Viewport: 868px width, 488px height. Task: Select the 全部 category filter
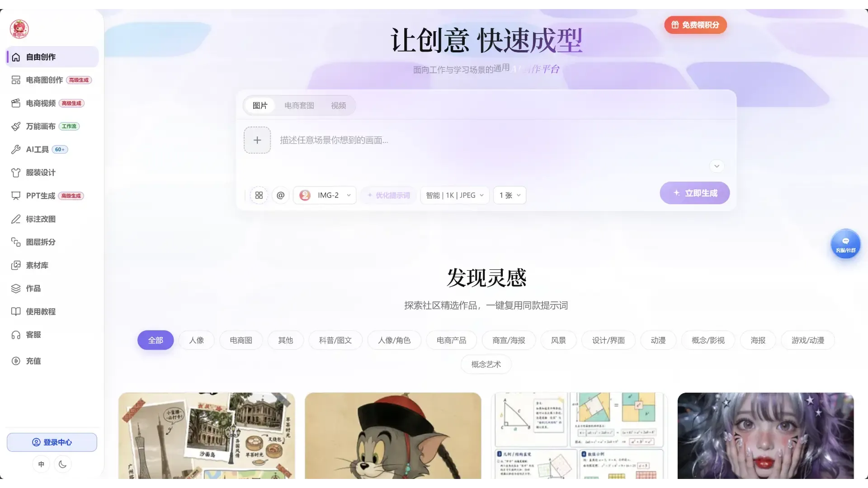click(156, 340)
